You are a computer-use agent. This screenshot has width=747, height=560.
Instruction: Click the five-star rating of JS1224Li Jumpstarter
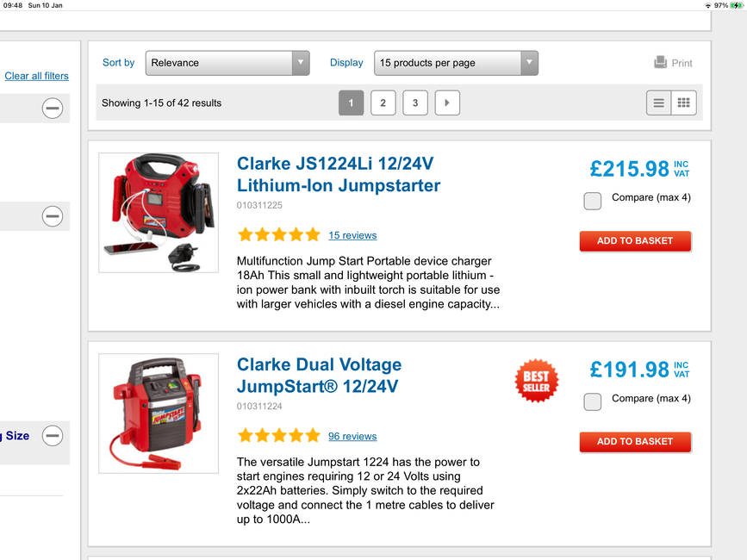279,234
